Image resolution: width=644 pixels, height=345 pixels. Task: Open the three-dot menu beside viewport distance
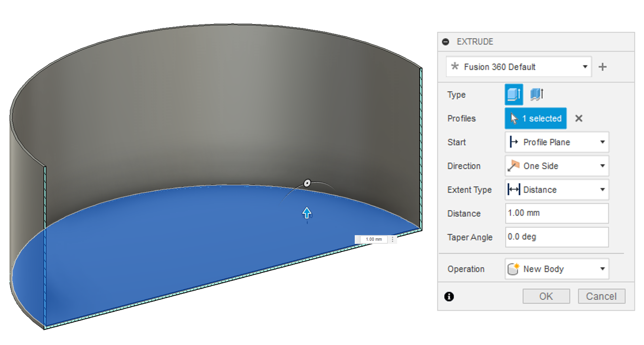click(x=392, y=239)
